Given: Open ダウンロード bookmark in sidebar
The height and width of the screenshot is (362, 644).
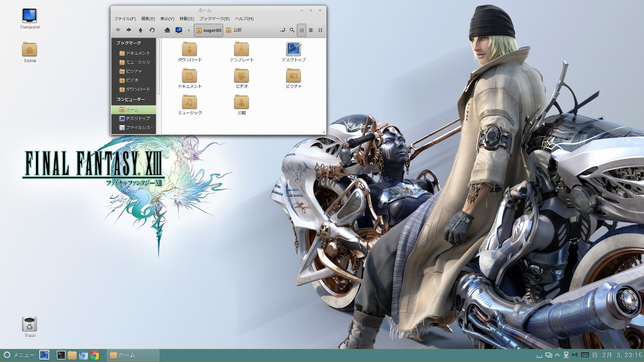Looking at the screenshot, I should (135, 90).
